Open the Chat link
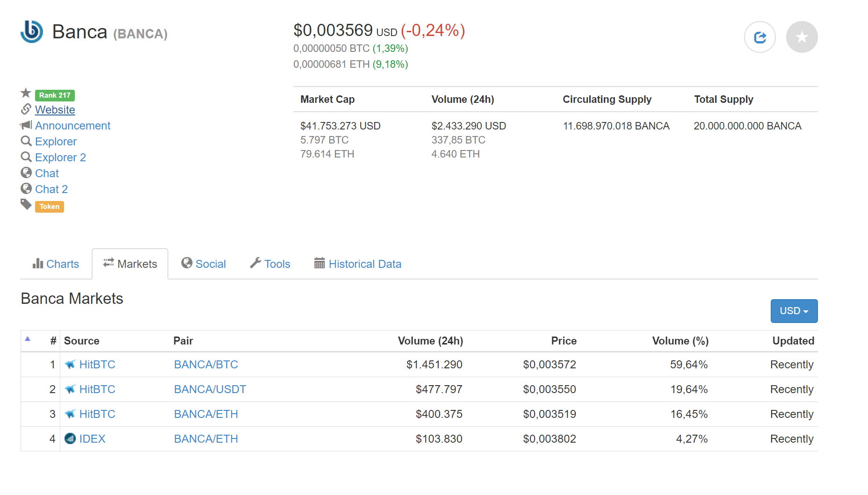 point(47,173)
